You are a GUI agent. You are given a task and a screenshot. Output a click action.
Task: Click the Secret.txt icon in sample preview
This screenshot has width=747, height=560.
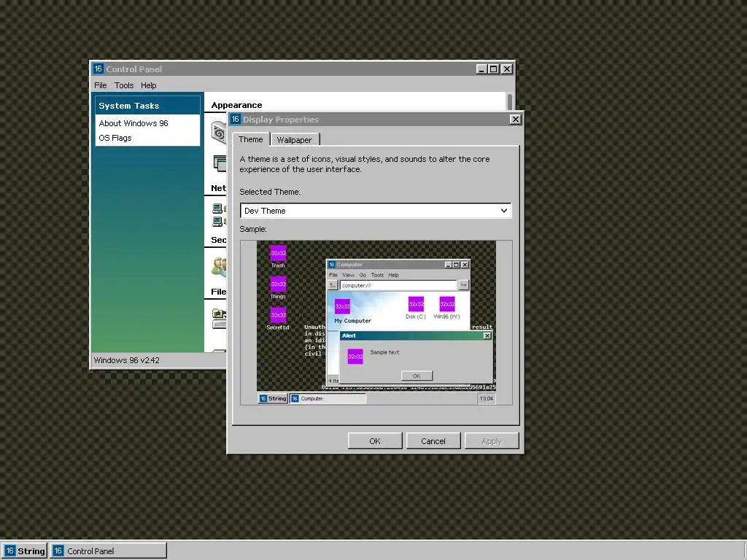pyautogui.click(x=278, y=315)
